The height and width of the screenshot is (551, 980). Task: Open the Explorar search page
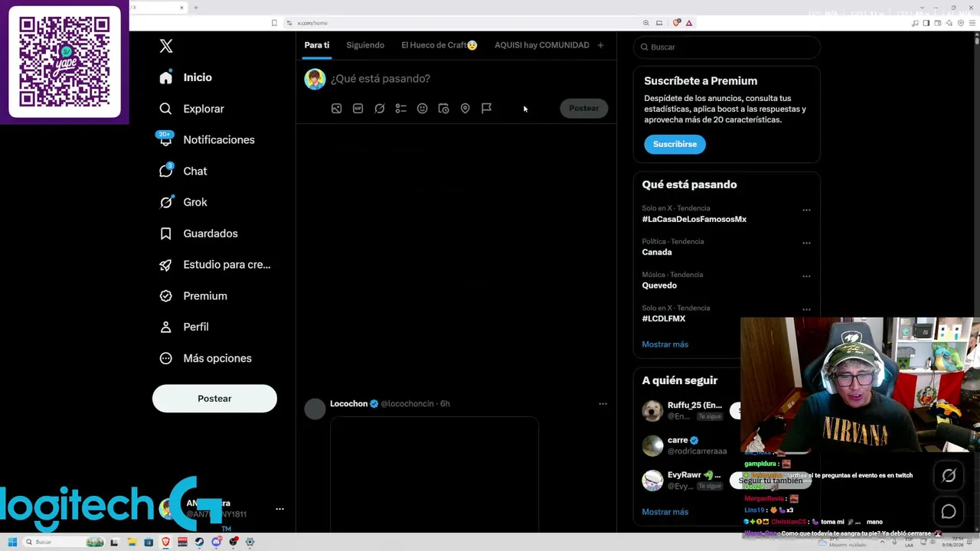pyautogui.click(x=191, y=109)
